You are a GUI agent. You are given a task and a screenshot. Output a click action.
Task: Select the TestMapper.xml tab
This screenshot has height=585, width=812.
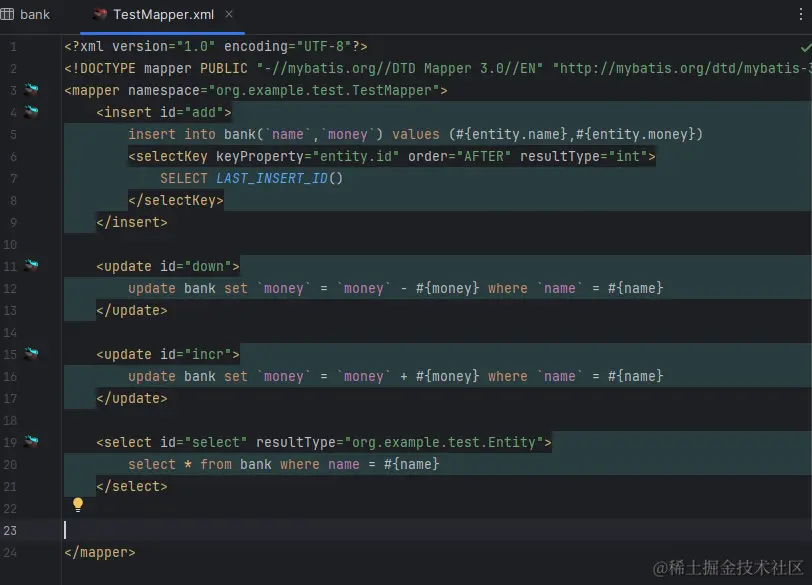163,14
